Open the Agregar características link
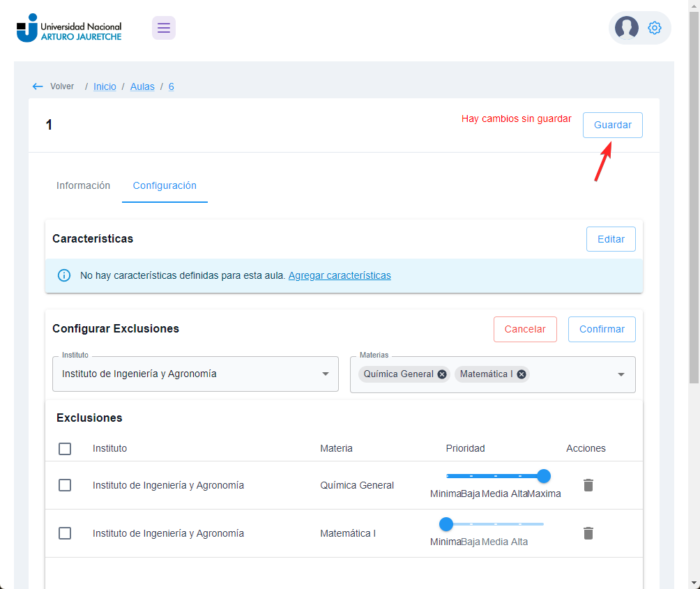The width and height of the screenshot is (700, 589). point(340,275)
